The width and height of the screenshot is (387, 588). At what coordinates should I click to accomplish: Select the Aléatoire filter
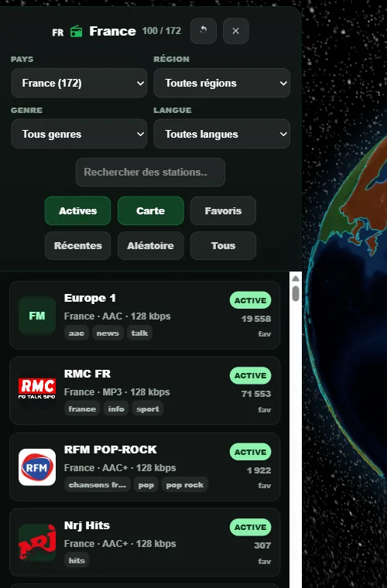tap(151, 245)
